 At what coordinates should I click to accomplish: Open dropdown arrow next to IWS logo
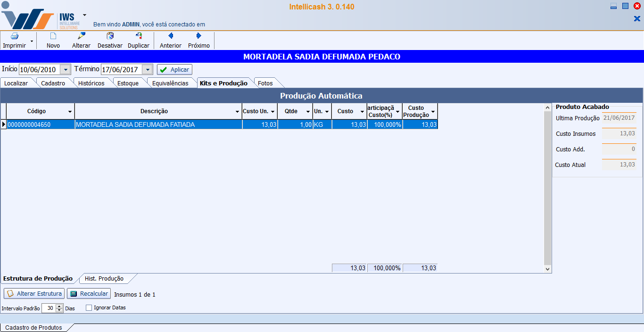coord(84,15)
